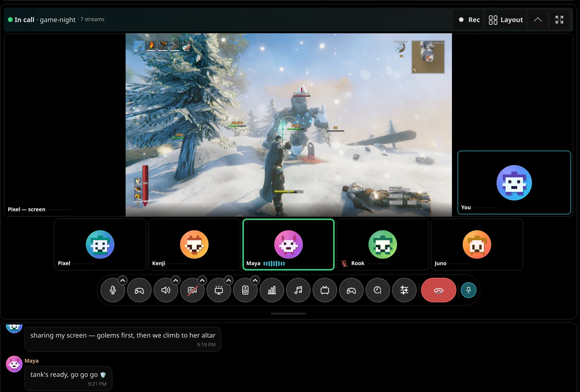
Task: Click the gamepad icon beside the microphone
Action: [139, 290]
